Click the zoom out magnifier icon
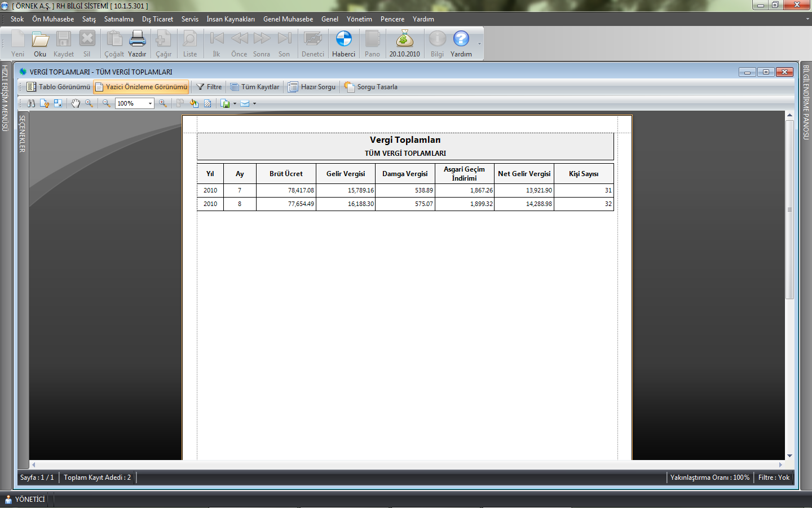Viewport: 812px width, 508px height. click(x=106, y=103)
